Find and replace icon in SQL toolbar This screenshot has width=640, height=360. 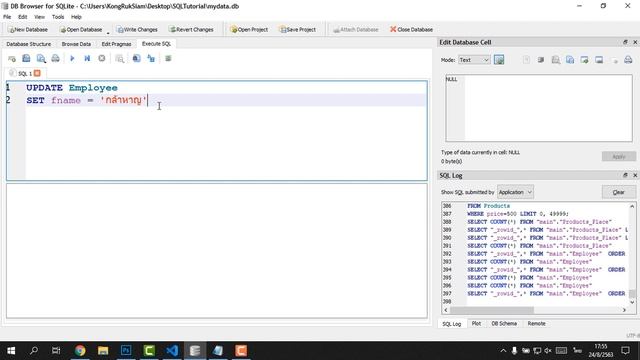click(x=151, y=59)
